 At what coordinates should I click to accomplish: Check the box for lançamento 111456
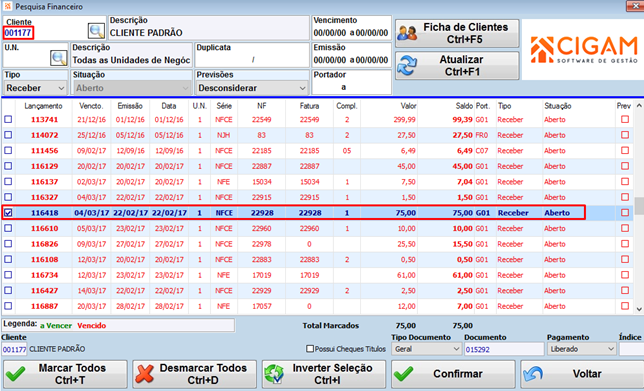click(8, 151)
